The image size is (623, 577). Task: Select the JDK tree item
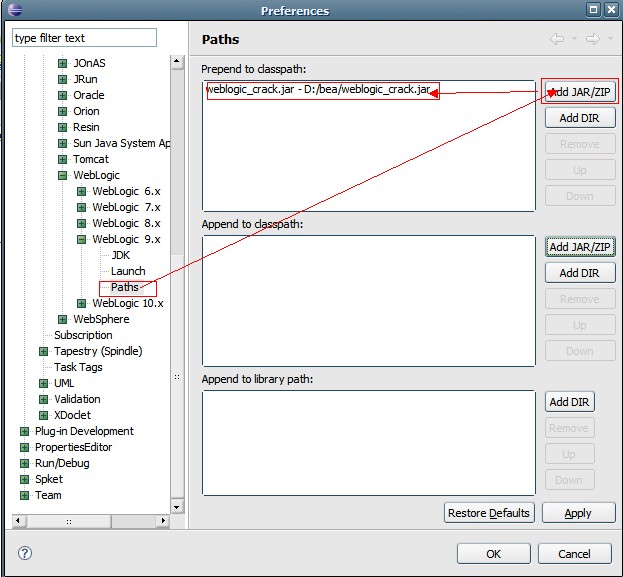[x=121, y=255]
